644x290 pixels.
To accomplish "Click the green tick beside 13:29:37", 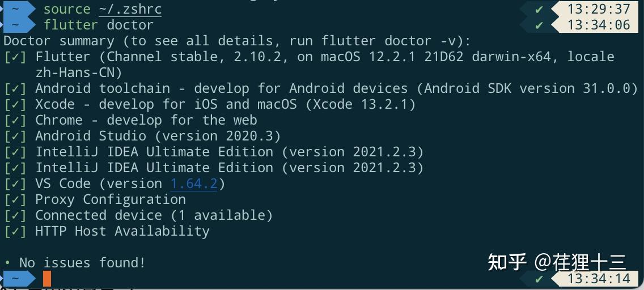I will point(539,9).
